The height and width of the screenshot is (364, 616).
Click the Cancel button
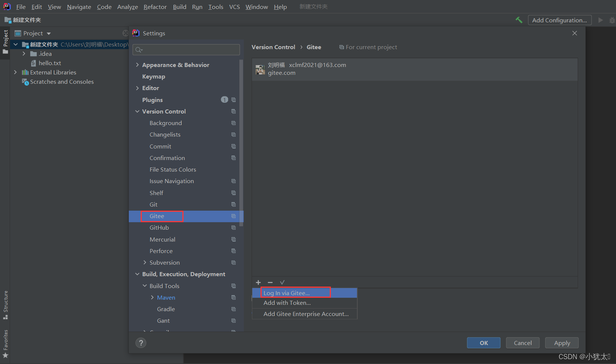coord(523,343)
